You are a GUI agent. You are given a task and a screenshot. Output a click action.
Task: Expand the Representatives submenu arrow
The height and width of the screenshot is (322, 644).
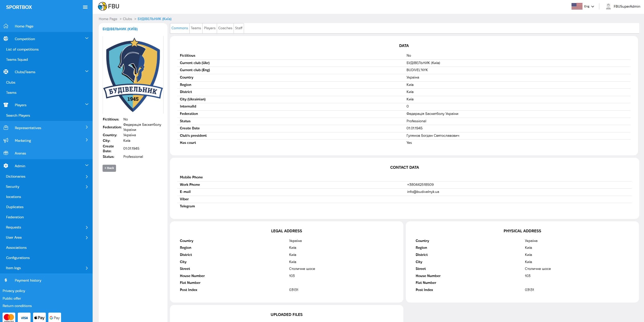pyautogui.click(x=87, y=127)
